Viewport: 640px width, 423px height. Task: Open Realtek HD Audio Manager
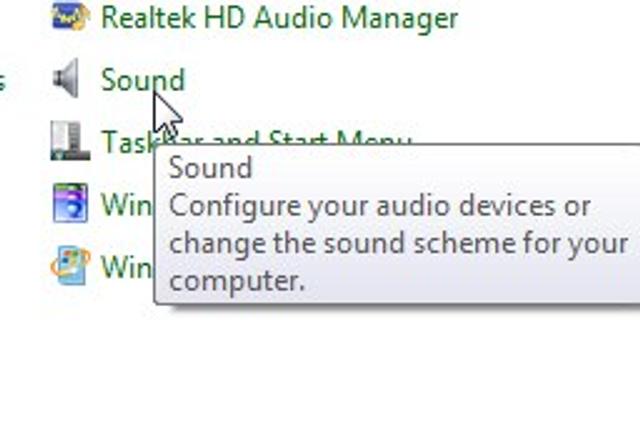click(279, 17)
